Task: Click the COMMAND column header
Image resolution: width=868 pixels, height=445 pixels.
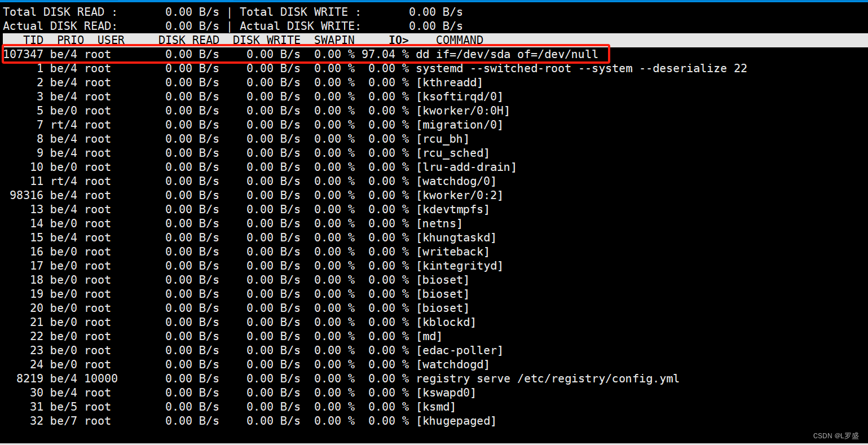Action: click(460, 40)
